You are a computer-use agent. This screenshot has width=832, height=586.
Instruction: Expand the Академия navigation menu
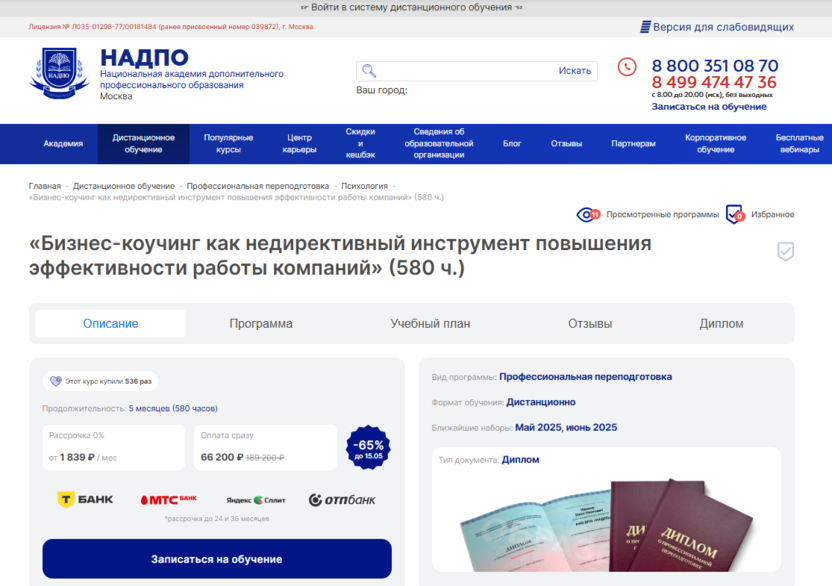click(x=63, y=144)
